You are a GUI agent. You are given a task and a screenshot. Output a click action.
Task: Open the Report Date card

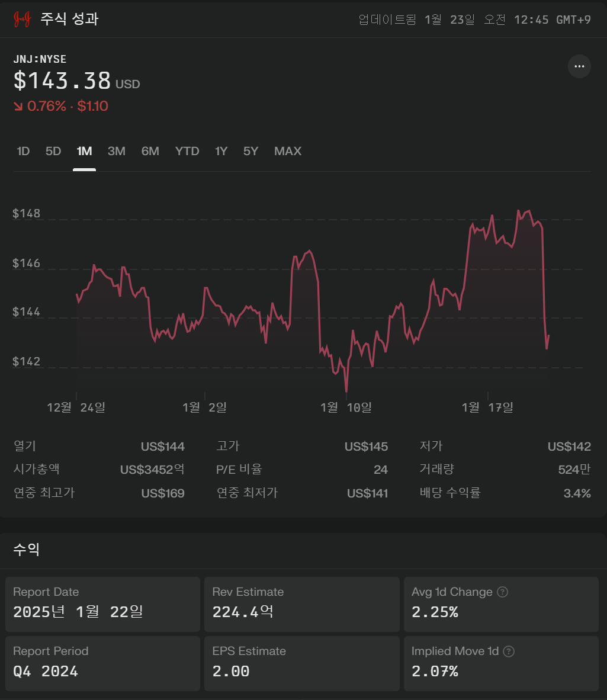[102, 604]
